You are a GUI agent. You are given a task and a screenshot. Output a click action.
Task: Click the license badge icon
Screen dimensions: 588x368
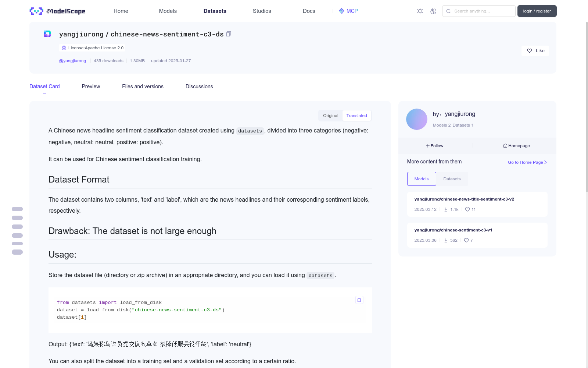click(64, 48)
